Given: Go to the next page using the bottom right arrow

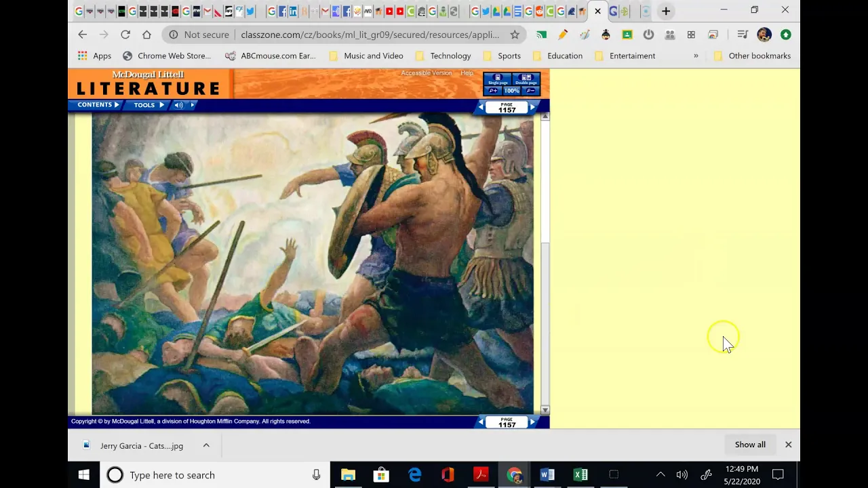Looking at the screenshot, I should [532, 422].
